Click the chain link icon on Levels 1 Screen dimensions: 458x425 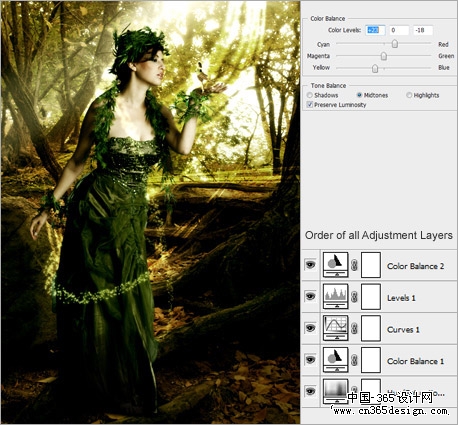[354, 297]
